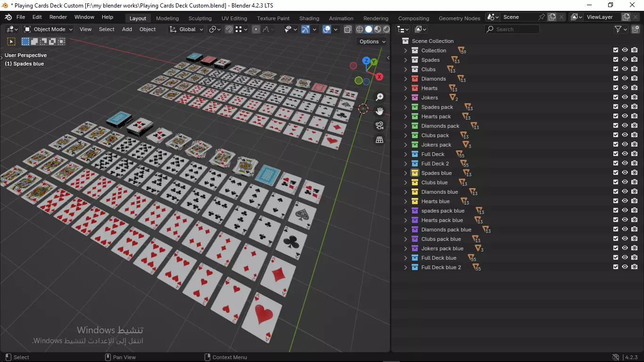Open the File menu
Viewport: 644px width, 362px height.
pyautogui.click(x=21, y=17)
